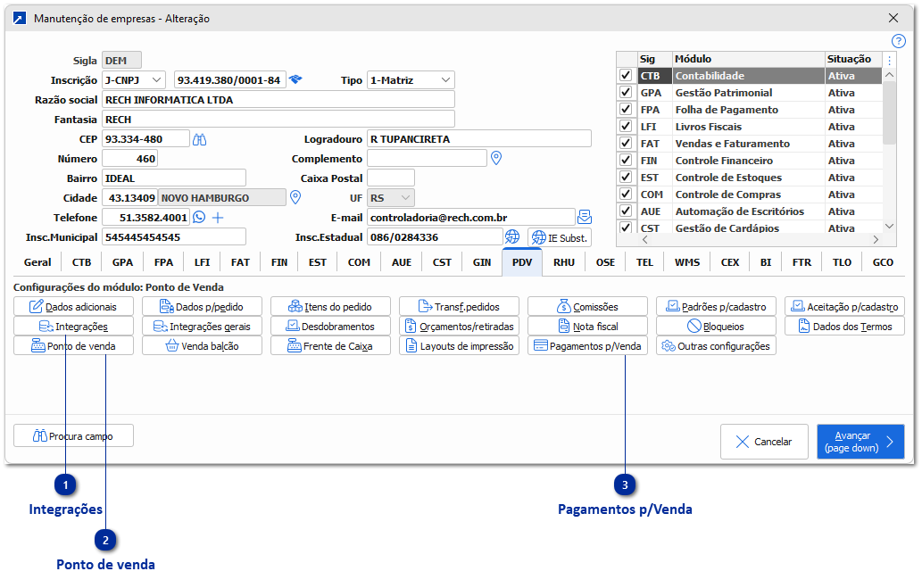Image resolution: width=922 pixels, height=588 pixels.
Task: Click the Cancelar button
Action: (763, 442)
